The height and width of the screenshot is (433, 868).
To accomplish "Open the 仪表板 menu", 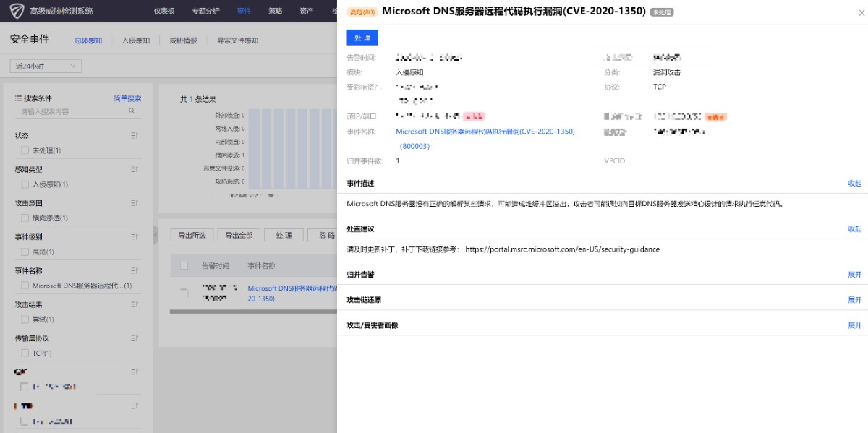I will click(164, 11).
